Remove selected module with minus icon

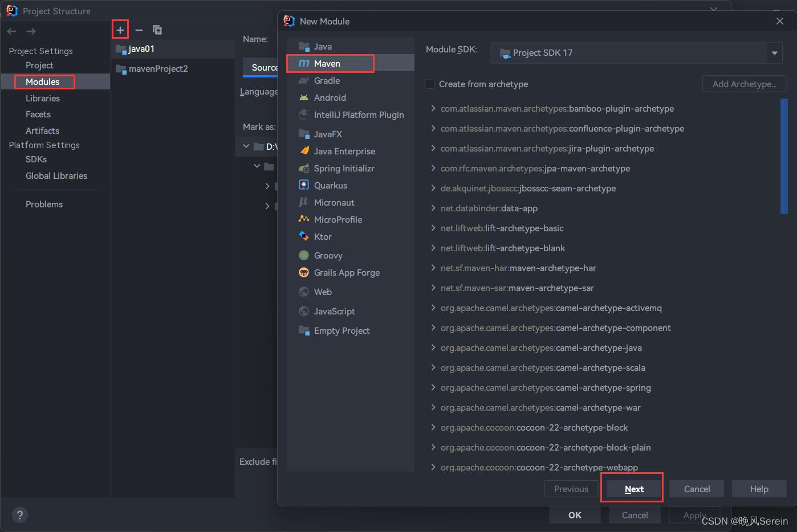[139, 30]
